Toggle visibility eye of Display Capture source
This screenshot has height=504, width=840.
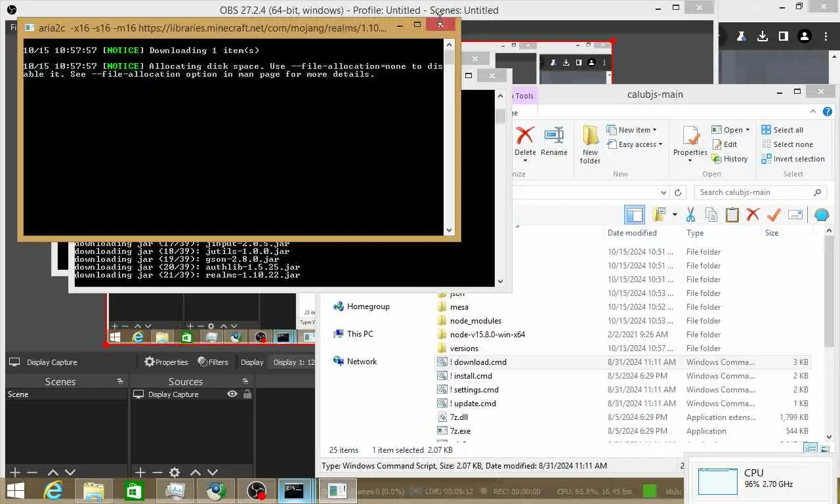(232, 394)
